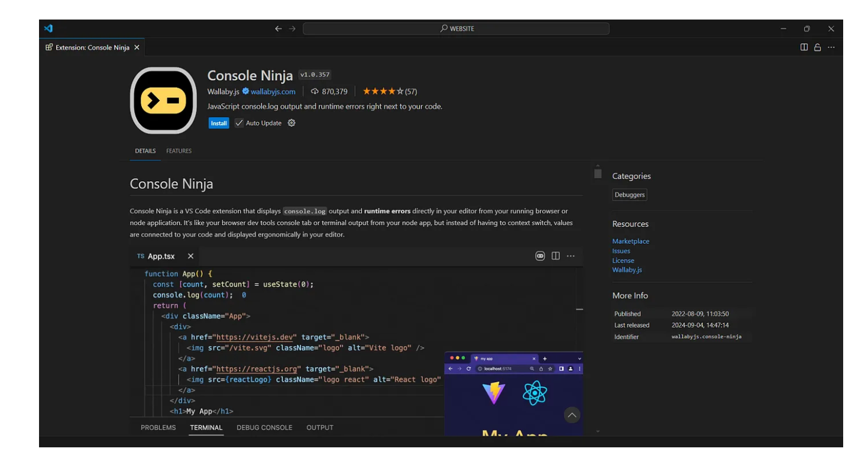Open the wallabyjs.com publisher link
This screenshot has height=471, width=868.
coord(273,92)
